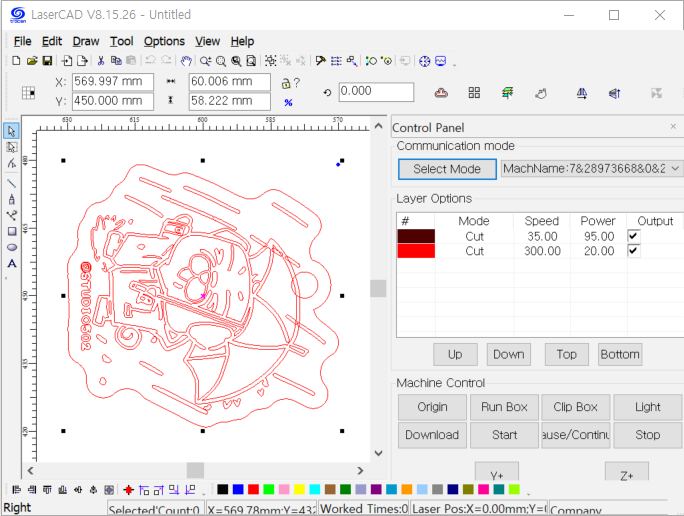Click the Align left icon in bottom toolbar
This screenshot has width=684, height=516.
17,490
